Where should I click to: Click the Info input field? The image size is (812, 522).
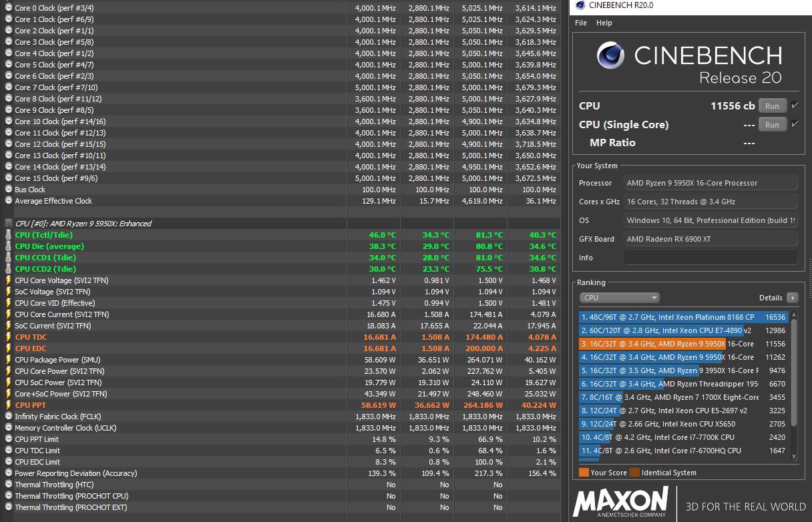click(x=710, y=258)
